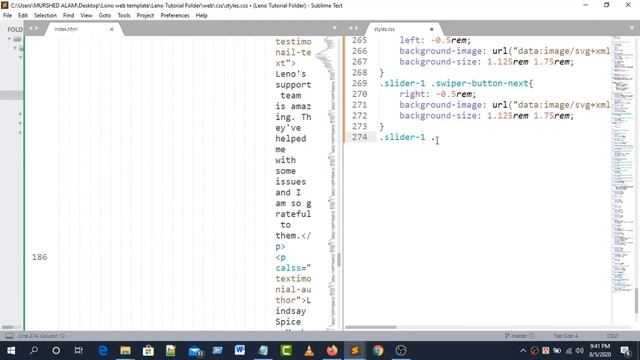This screenshot has width=640, height=360.
Task: Click the styles.css minimap
Action: point(622,164)
